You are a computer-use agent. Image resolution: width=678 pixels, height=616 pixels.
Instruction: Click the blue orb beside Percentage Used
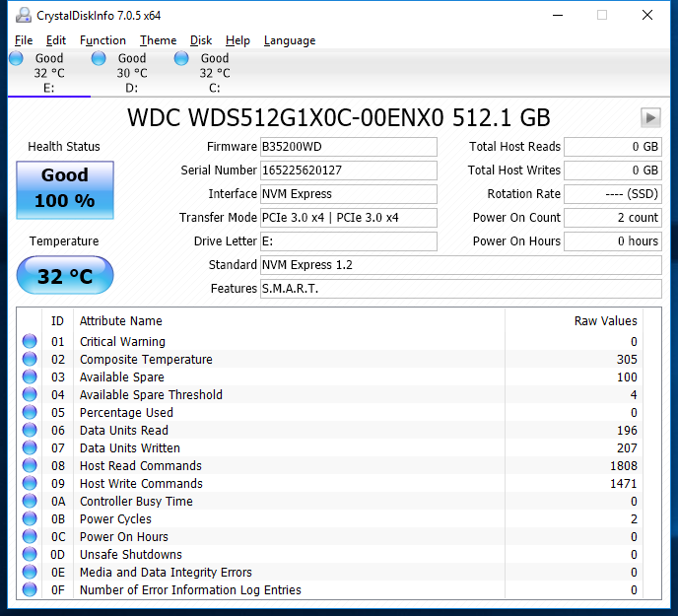click(30, 413)
